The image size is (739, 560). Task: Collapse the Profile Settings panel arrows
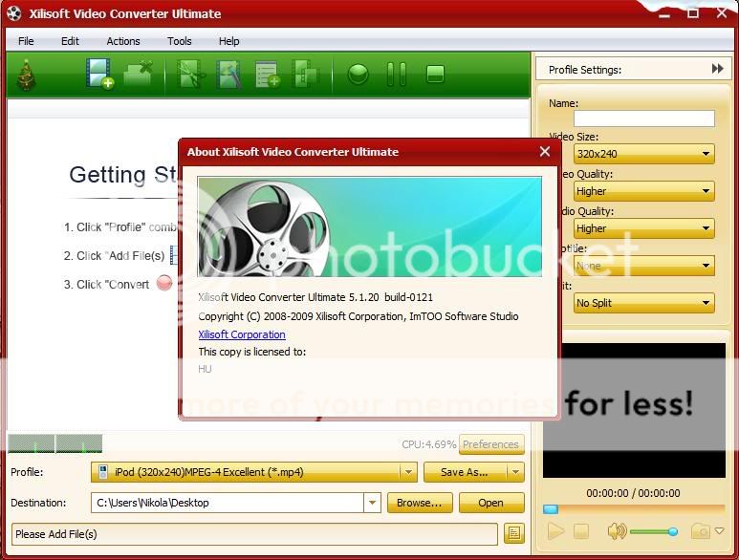coord(717,69)
